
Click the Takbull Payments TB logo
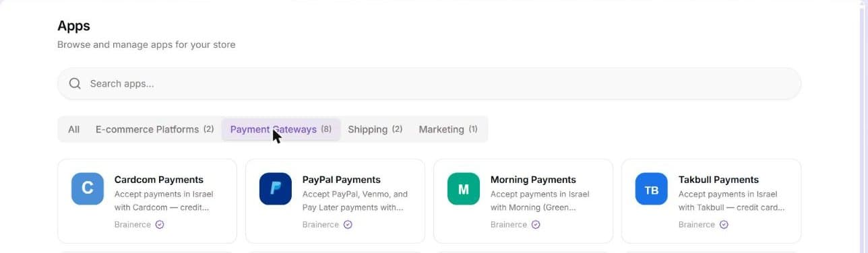pyautogui.click(x=652, y=189)
